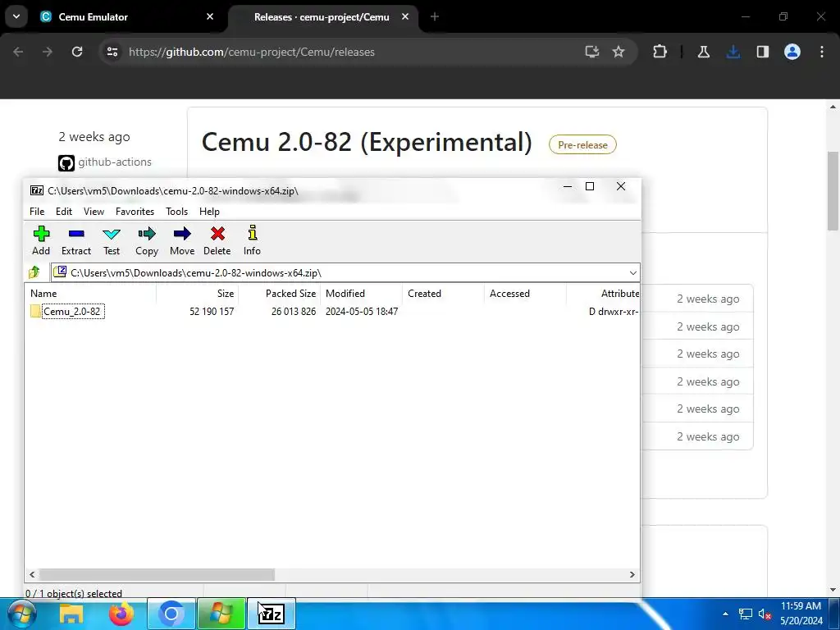Open the View menu in 7-Zip
The height and width of the screenshot is (630, 840).
point(94,212)
